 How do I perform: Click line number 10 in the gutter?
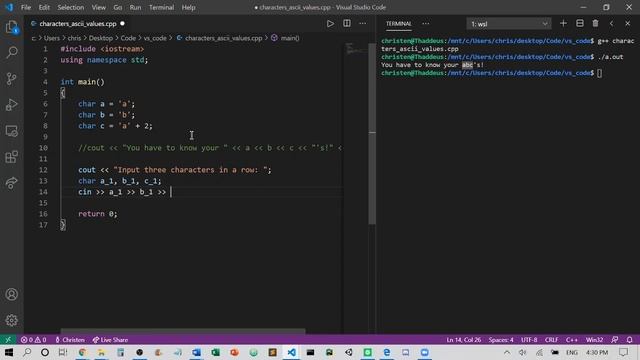(x=43, y=148)
